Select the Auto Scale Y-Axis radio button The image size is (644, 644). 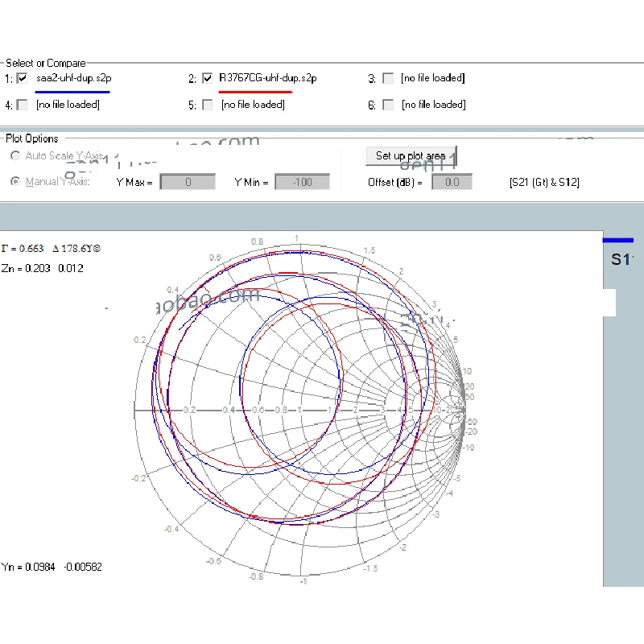click(14, 155)
